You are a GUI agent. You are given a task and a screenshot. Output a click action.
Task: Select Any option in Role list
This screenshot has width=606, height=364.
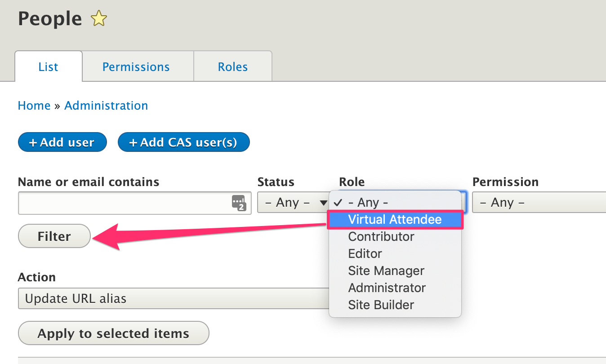tap(368, 203)
